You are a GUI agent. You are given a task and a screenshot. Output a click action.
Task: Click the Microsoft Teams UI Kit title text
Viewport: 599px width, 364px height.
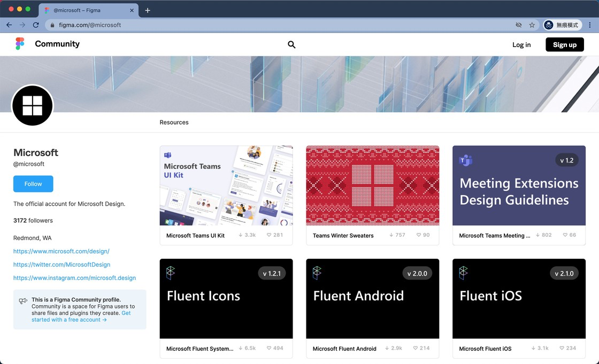[196, 235]
